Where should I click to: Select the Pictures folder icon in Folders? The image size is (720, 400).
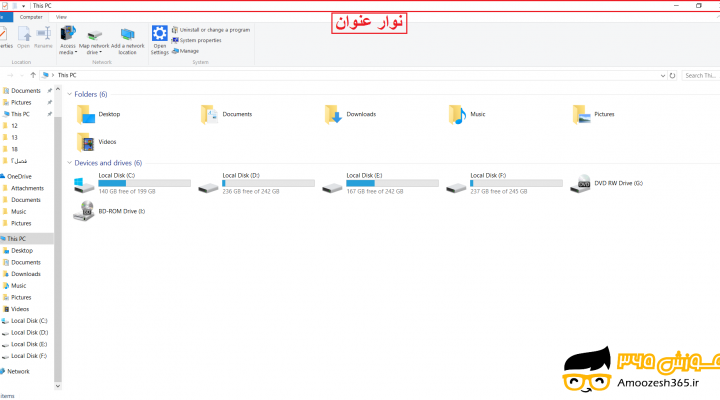(x=581, y=114)
